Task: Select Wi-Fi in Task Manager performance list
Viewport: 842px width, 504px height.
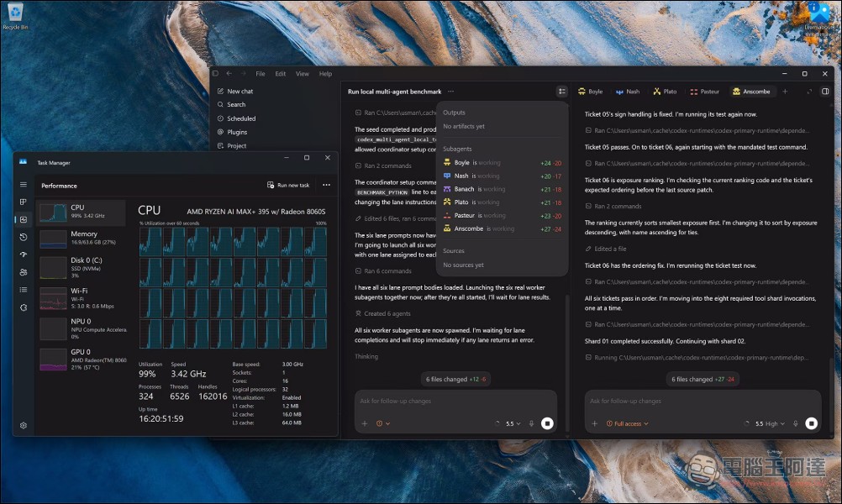Action: click(82, 298)
